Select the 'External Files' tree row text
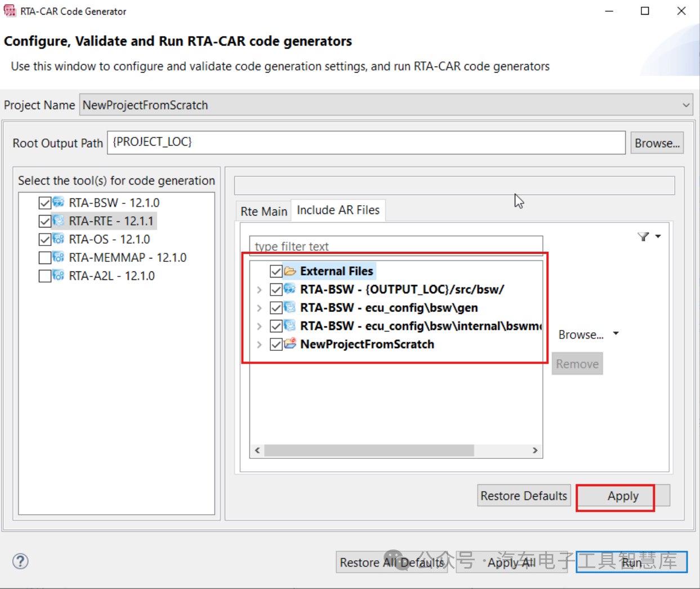Viewport: 700px width, 589px height. point(336,271)
